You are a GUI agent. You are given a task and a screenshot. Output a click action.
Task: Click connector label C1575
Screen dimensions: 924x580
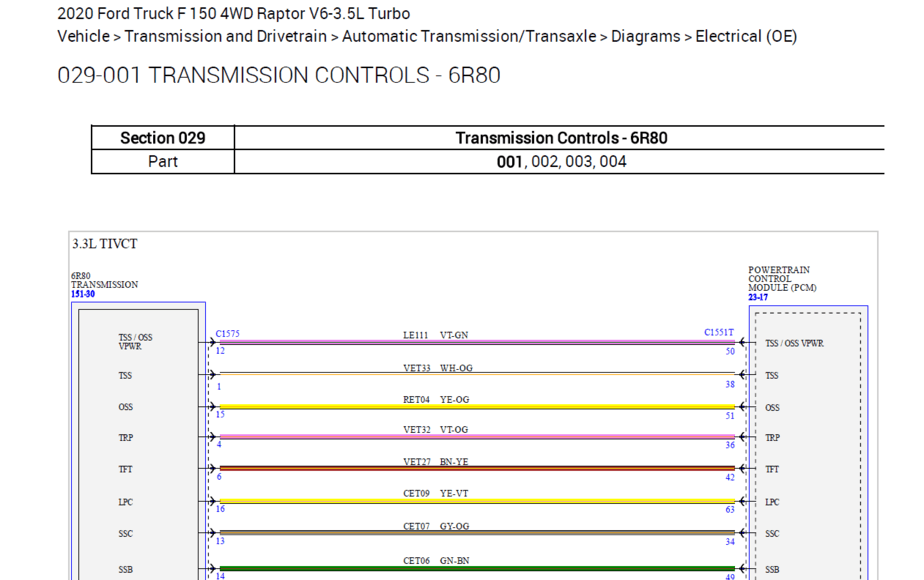(x=227, y=333)
